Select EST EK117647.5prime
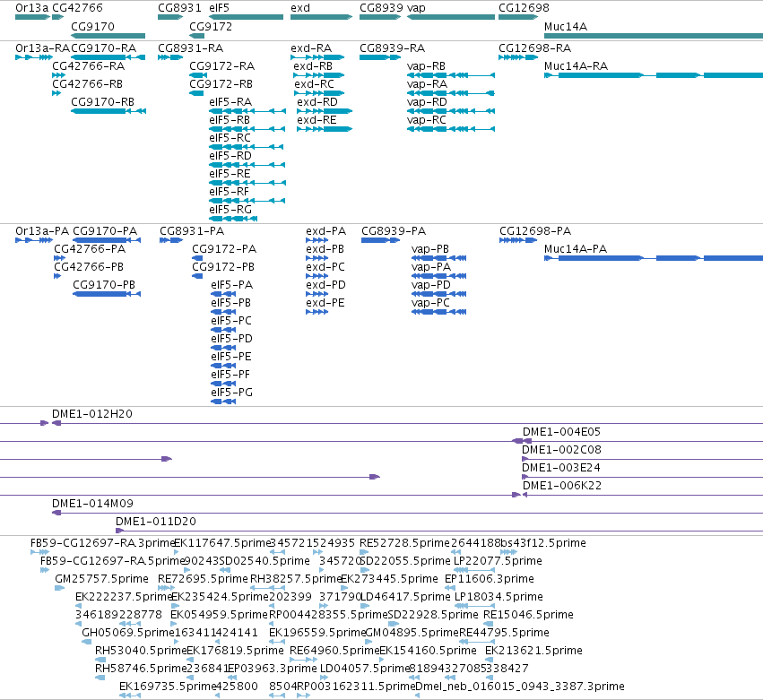The image size is (763, 700). pos(176,552)
